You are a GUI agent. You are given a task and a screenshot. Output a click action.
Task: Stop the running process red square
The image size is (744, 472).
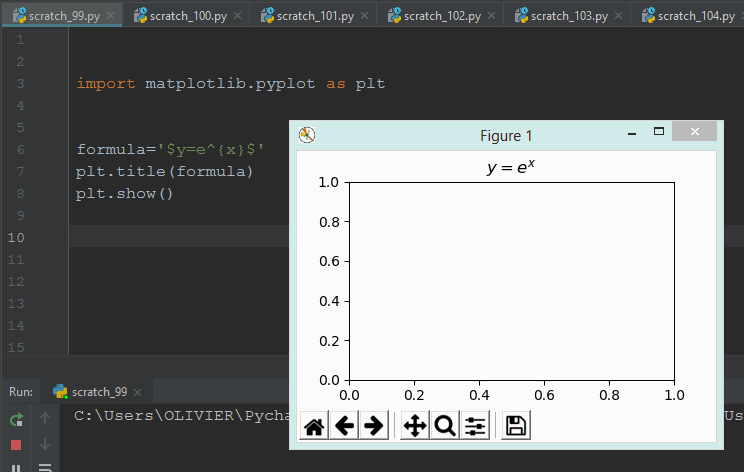(x=16, y=445)
